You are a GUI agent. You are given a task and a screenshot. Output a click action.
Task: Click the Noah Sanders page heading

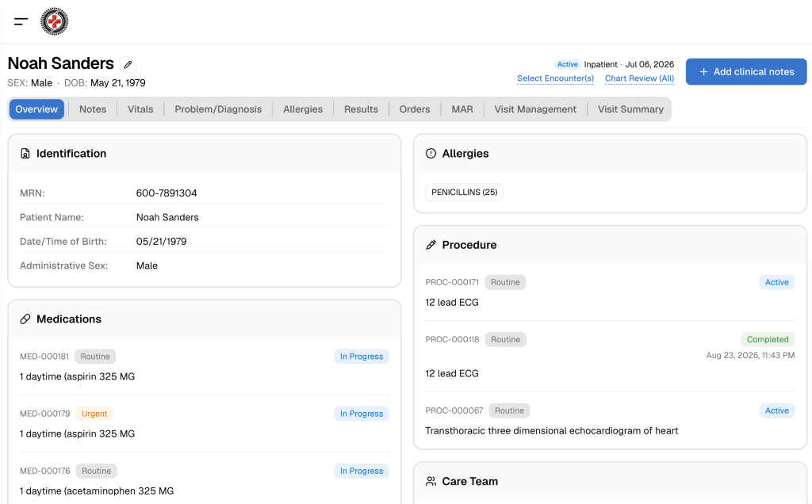[60, 63]
